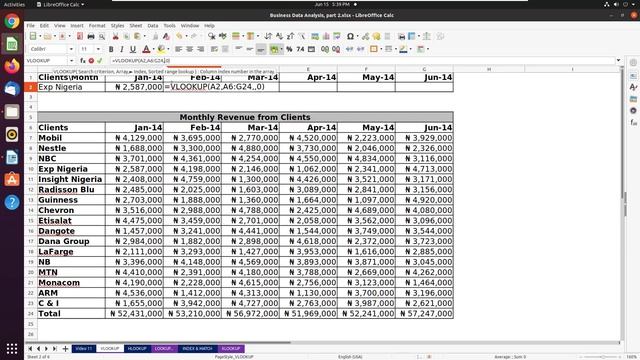Switch to the HLOOKUP sheet tab
Viewport: 640px width, 360px height.
pyautogui.click(x=137, y=349)
